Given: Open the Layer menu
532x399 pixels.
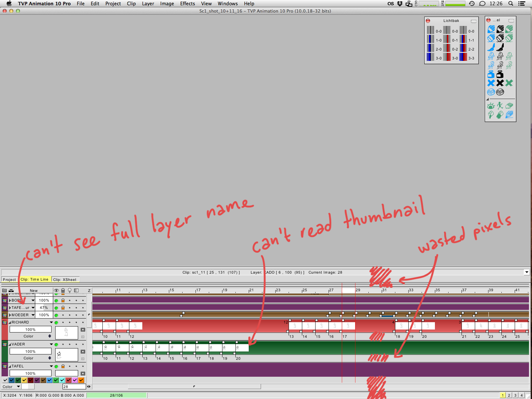Looking at the screenshot, I should tap(148, 4).
